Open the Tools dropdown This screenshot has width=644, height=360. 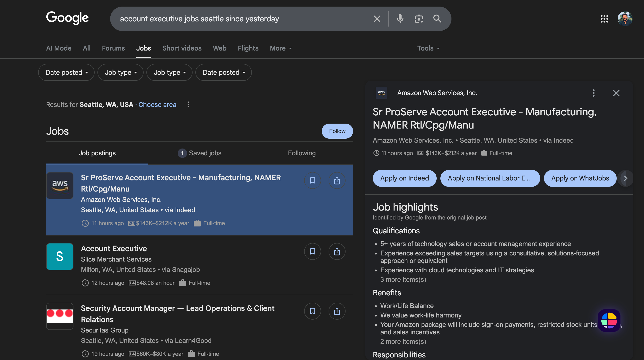coord(428,48)
